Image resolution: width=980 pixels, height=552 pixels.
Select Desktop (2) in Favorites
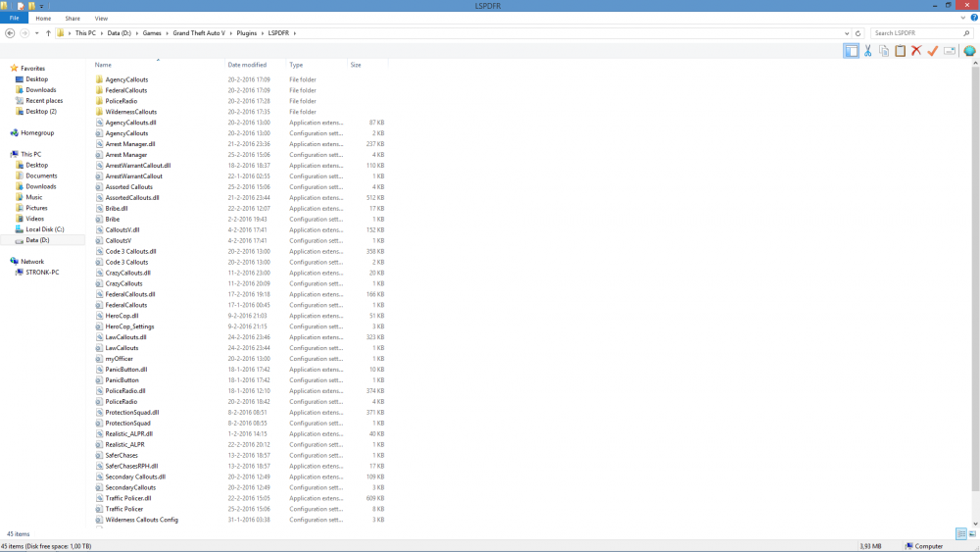click(40, 111)
